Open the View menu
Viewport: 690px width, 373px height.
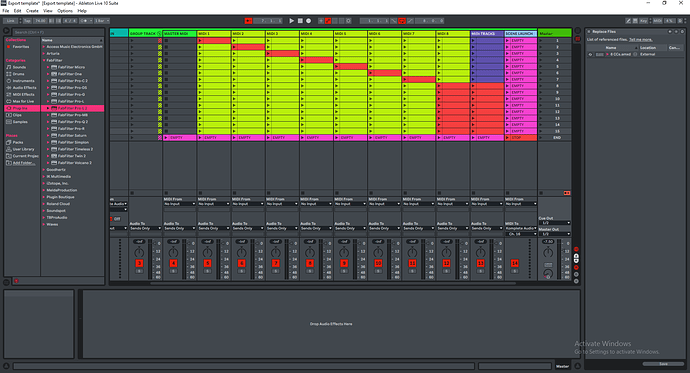pyautogui.click(x=48, y=11)
